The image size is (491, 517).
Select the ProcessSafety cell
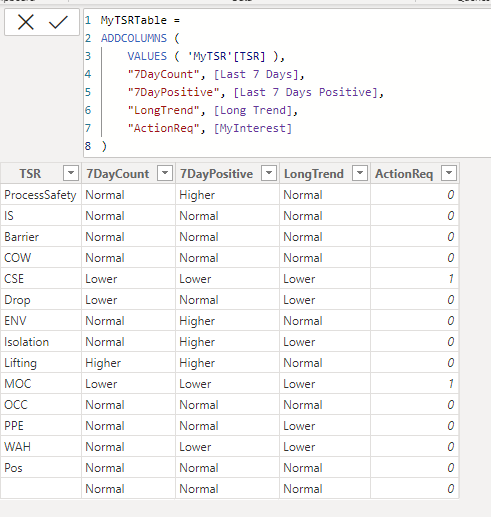tap(40, 195)
